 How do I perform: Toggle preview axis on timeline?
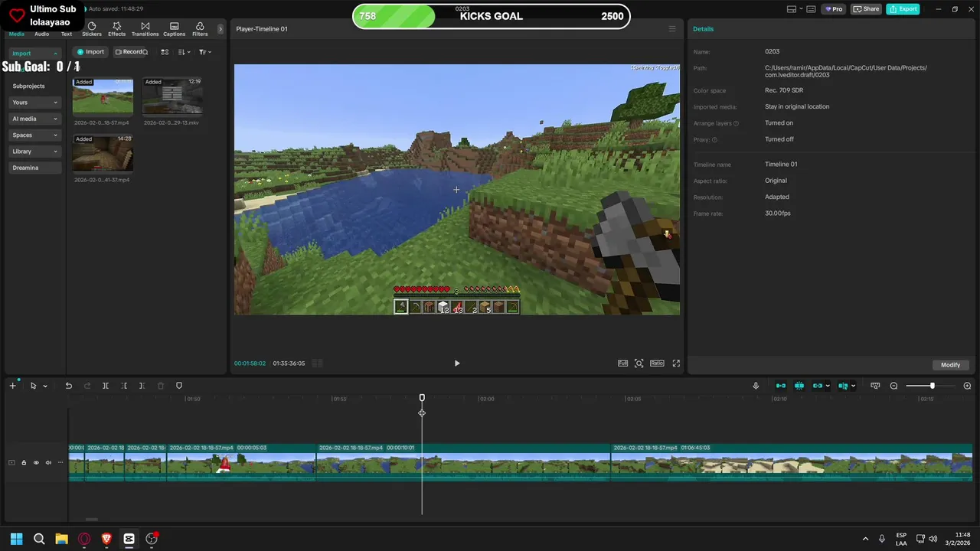[x=843, y=386]
